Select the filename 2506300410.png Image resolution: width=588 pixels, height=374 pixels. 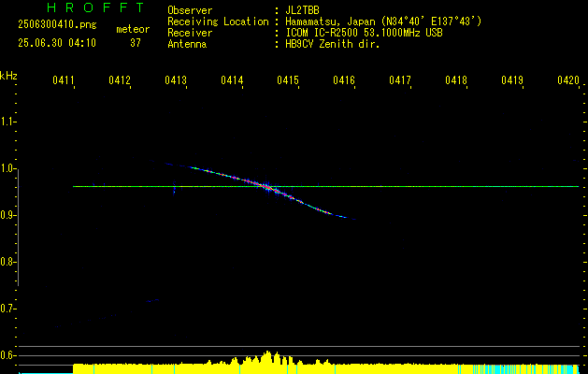coord(57,25)
